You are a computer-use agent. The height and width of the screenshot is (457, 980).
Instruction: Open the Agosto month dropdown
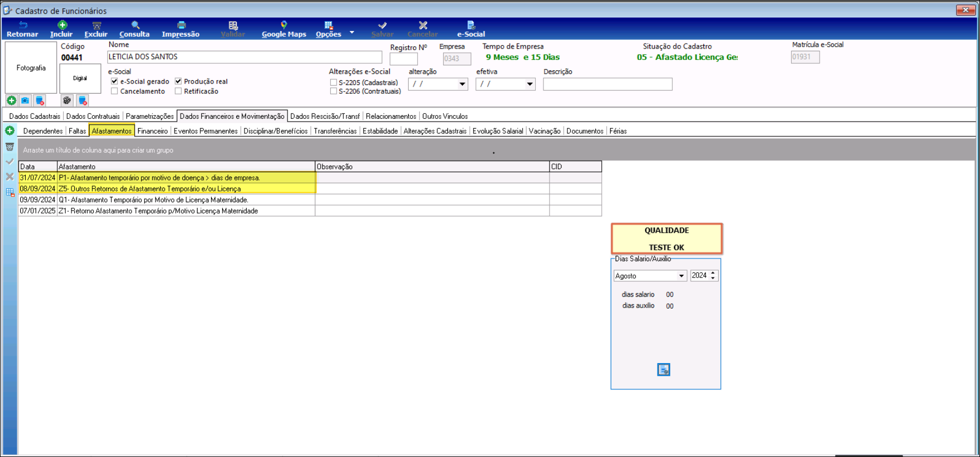(x=682, y=276)
